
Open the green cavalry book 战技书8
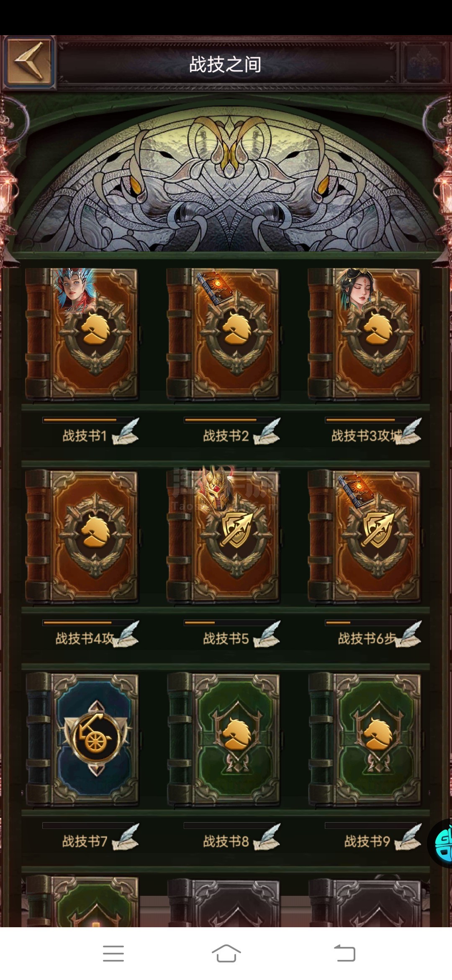click(223, 740)
